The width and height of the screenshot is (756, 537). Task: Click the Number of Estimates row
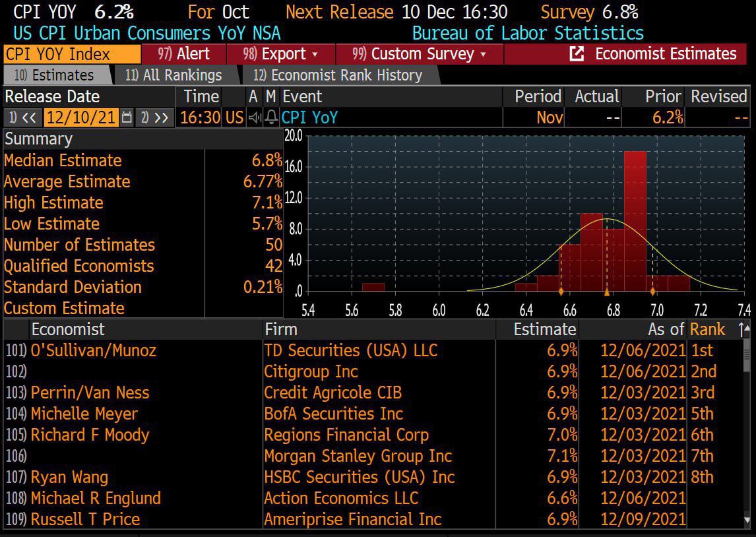(143, 245)
